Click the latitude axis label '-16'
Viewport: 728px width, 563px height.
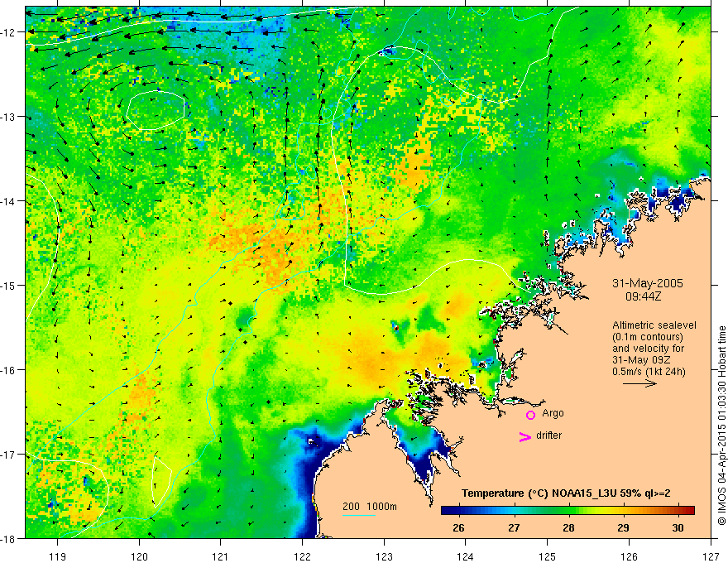pos(9,370)
